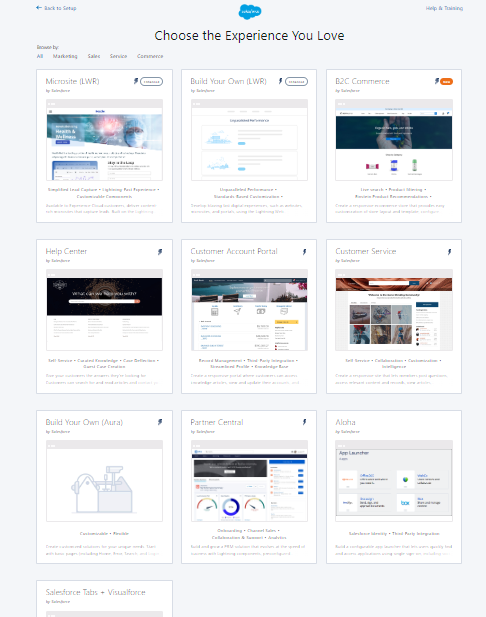Filter templates by Sales
Image resolution: width=486 pixels, height=617 pixels.
94,56
